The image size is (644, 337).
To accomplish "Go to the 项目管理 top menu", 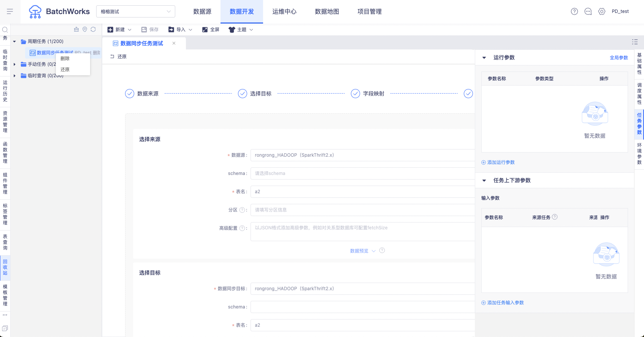I will pyautogui.click(x=370, y=12).
